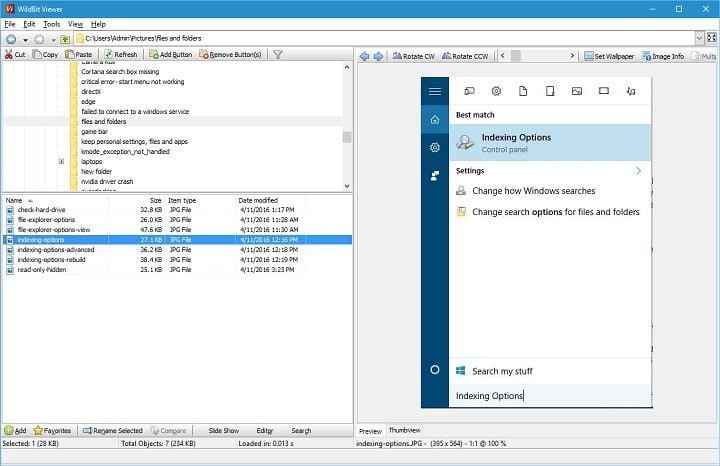
Task: Click the address path field
Action: tap(385, 38)
